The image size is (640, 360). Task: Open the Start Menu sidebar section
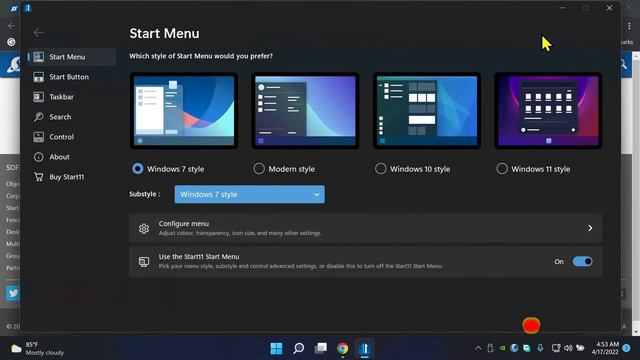point(72,57)
